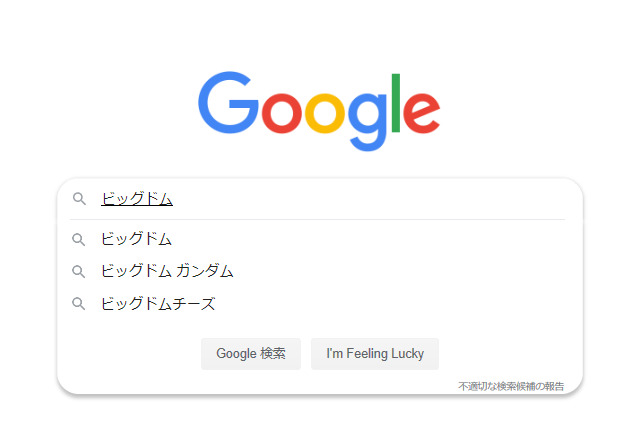
Task: Click the search icon beside the first ビッグドム suggestion
Action: [79, 239]
